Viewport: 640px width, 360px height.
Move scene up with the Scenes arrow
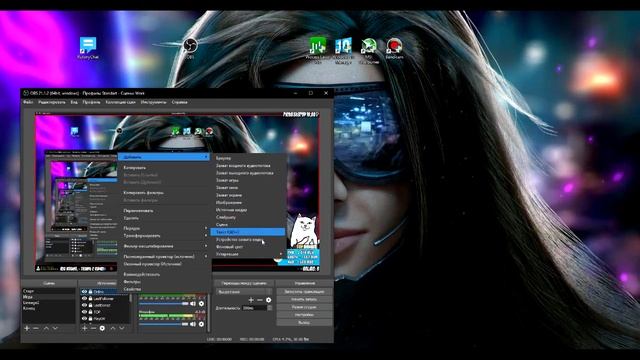pyautogui.click(x=46, y=329)
